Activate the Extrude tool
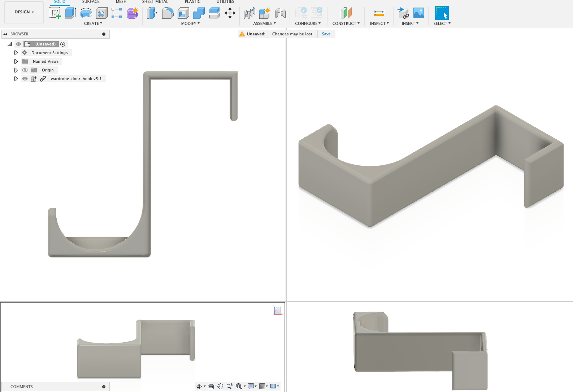The image size is (573, 392). [x=70, y=13]
